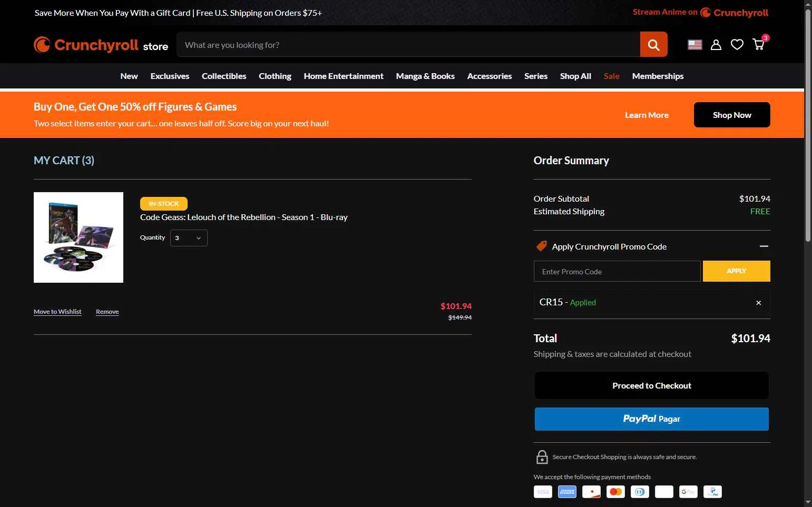The image size is (812, 507).
Task: Click the yellow APPLY button
Action: (737, 271)
